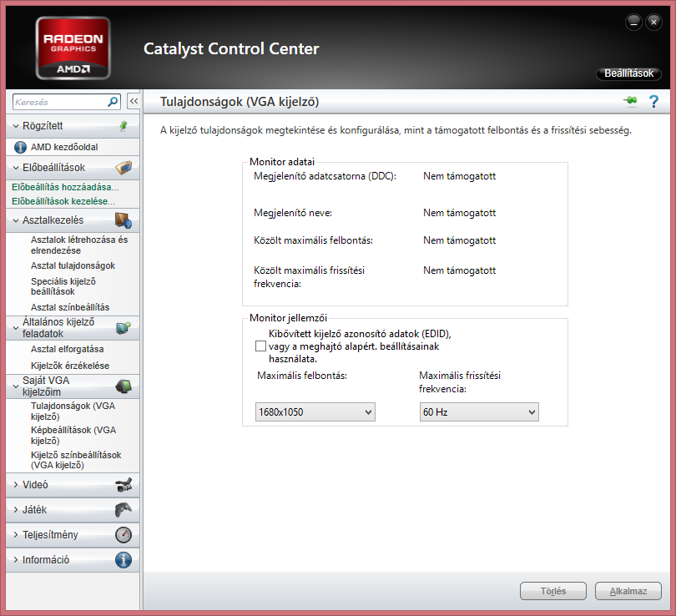Click Előbeállítás hozzáadása... link
Screen dimensions: 676x616
point(65,187)
